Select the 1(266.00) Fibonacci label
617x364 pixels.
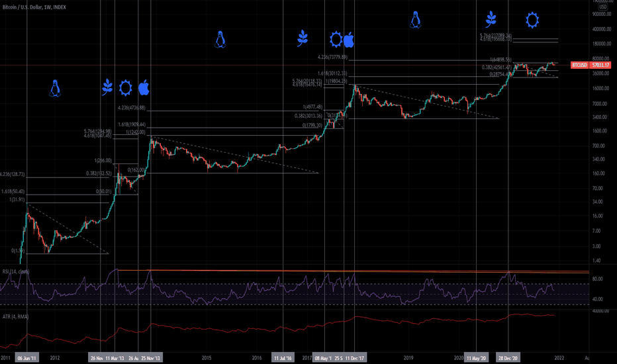tap(103, 161)
